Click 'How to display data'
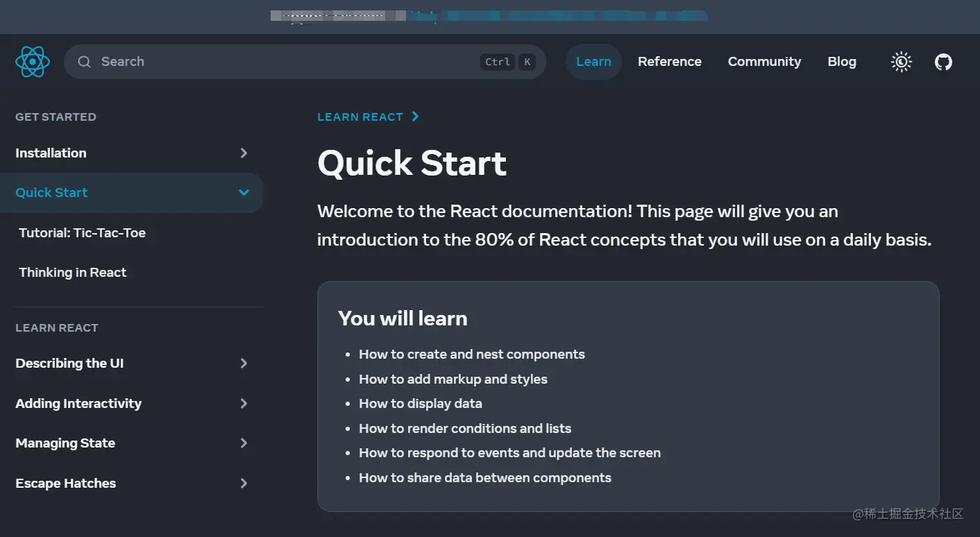 pos(421,403)
